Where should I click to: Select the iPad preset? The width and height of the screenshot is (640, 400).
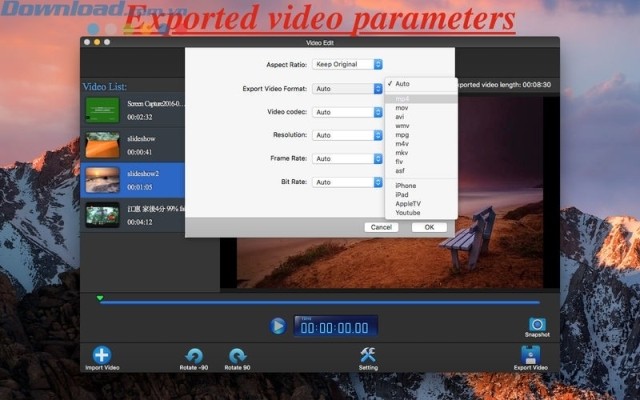(421, 195)
